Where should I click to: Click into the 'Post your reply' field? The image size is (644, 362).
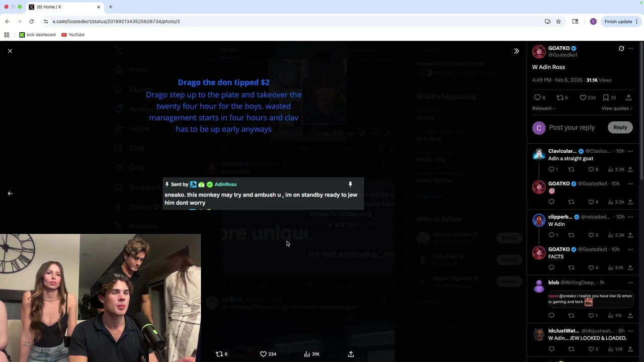[572, 127]
